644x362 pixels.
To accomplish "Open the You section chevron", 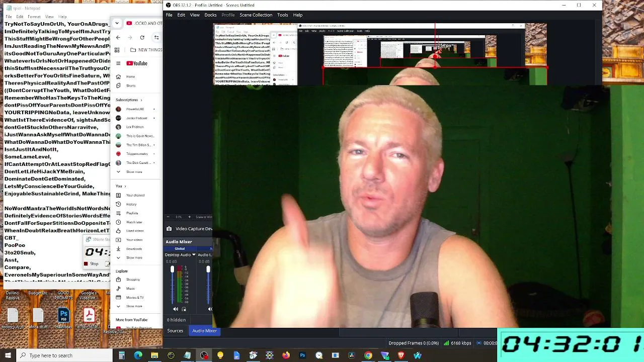I will point(125,186).
